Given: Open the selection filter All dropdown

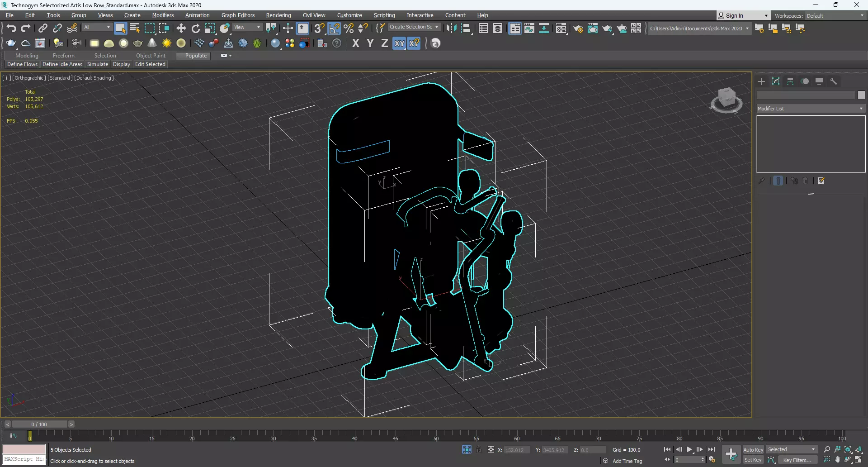Looking at the screenshot, I should click(x=97, y=28).
